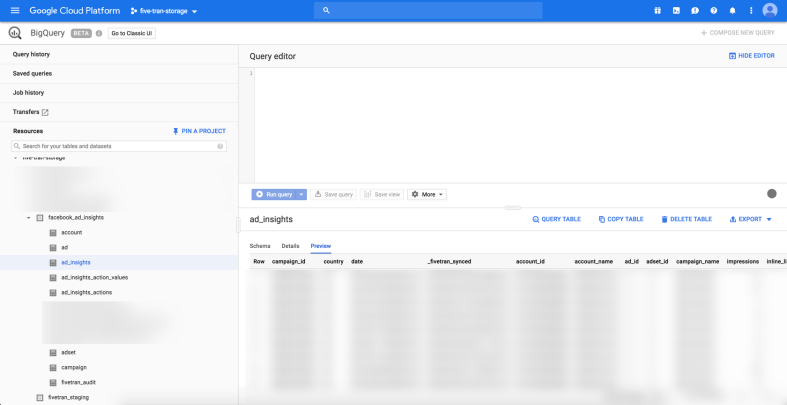Click the account_name column header

tap(594, 261)
